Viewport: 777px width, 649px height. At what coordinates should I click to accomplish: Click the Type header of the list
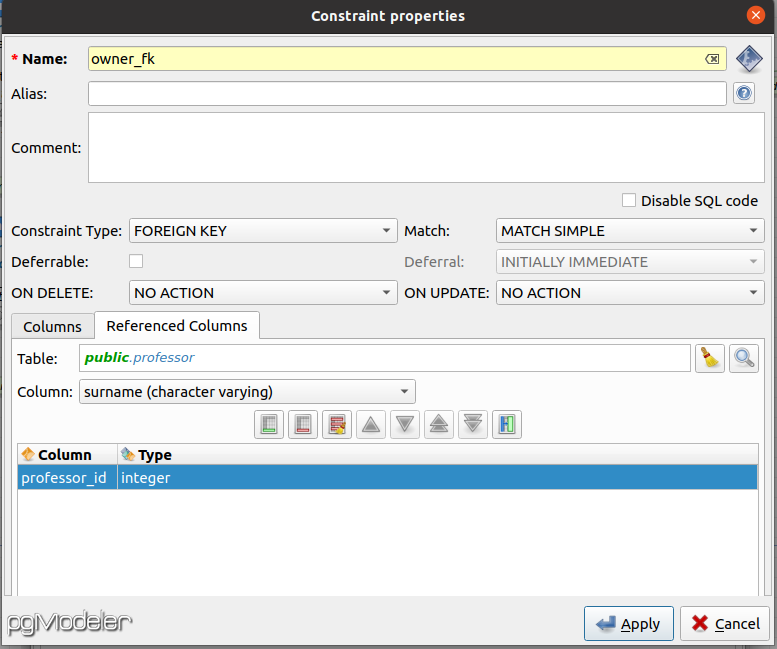point(438,454)
